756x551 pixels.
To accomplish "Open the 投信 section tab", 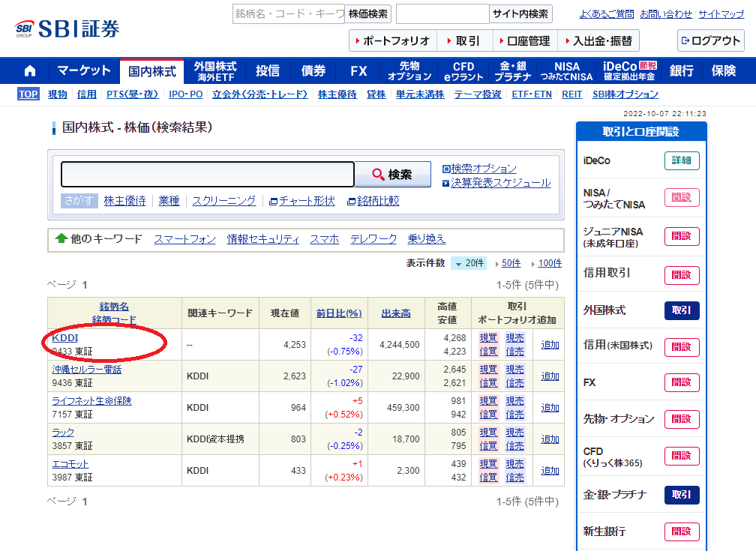I will click(x=268, y=70).
